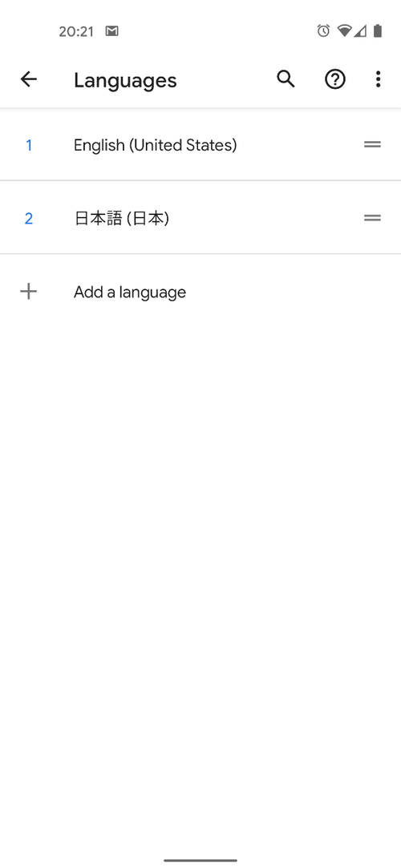Tap the Add a language label
Image resolution: width=401 pixels, height=868 pixels.
(x=130, y=292)
